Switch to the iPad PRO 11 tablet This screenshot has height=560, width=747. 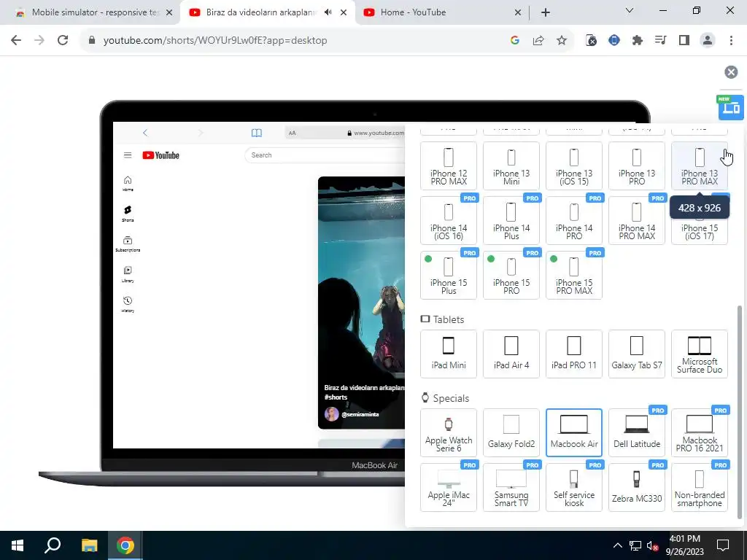(574, 354)
